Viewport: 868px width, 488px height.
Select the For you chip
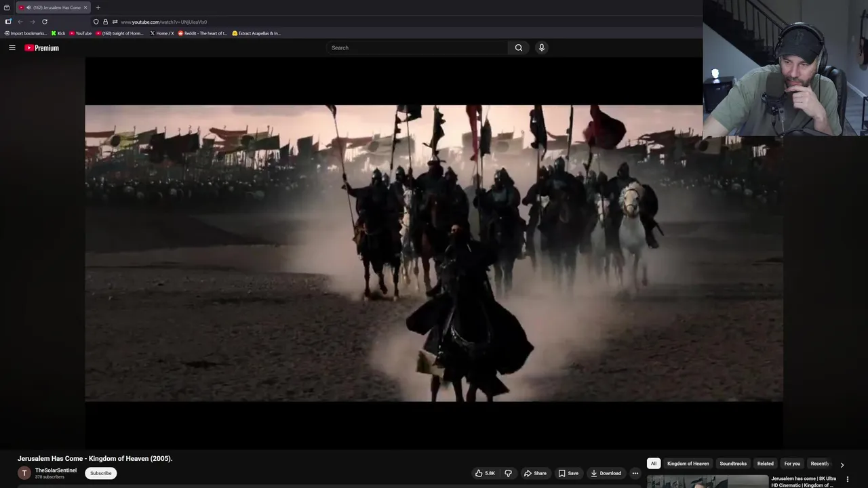792,464
